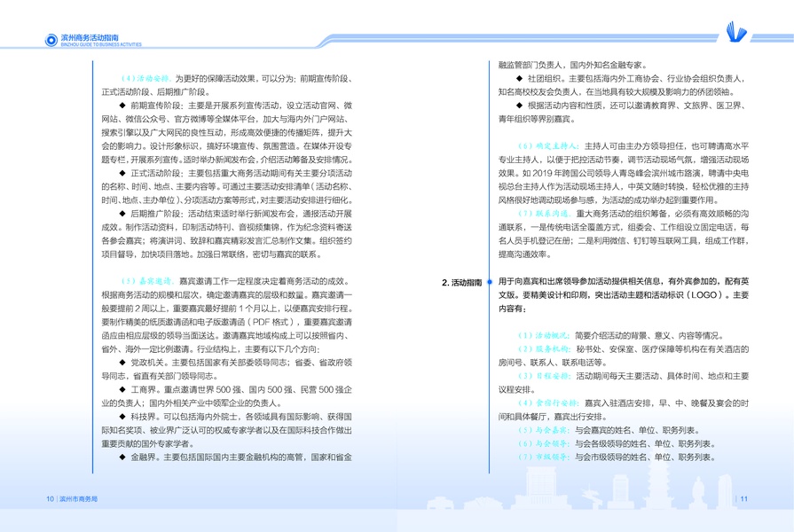The width and height of the screenshot is (794, 532).
Task: Click the page number "11"
Action: coord(743,499)
